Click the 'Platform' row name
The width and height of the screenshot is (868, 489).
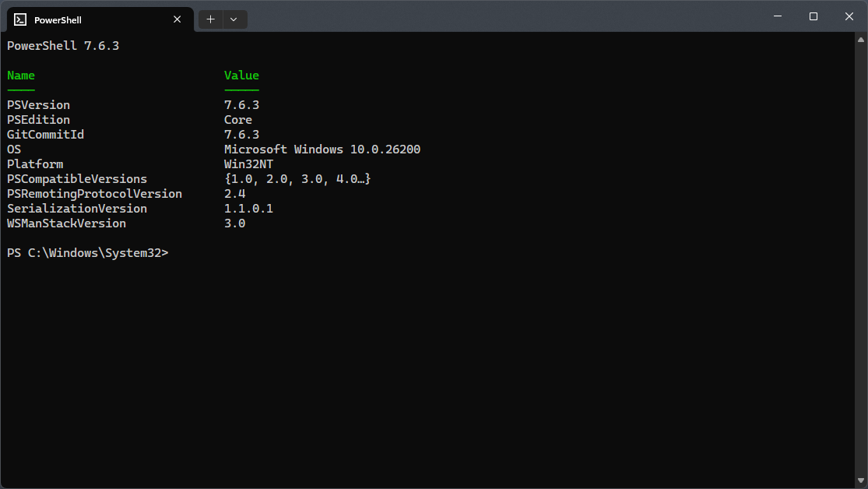(x=35, y=164)
